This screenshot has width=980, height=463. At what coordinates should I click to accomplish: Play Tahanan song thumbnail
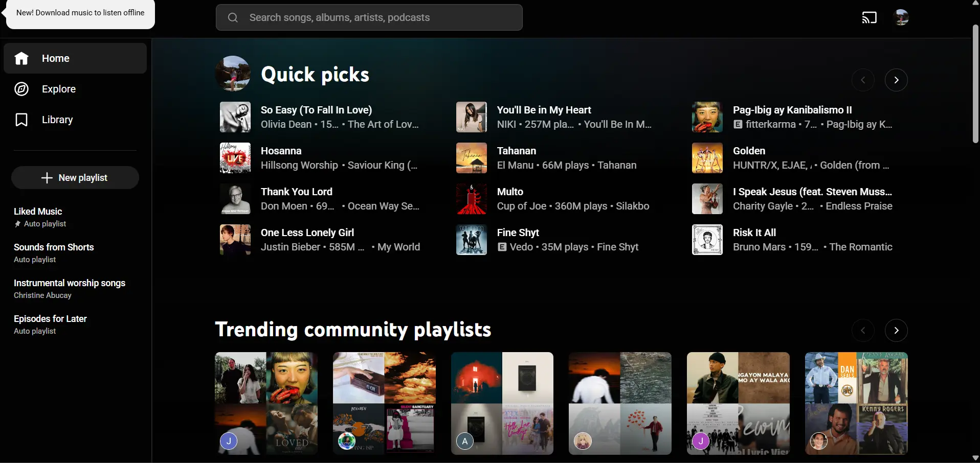(x=472, y=158)
